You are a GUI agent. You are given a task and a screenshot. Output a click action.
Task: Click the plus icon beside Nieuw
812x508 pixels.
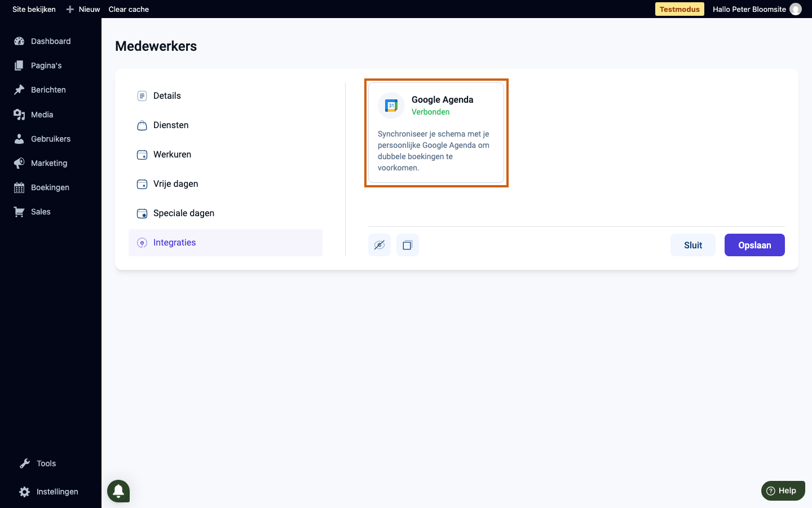70,9
